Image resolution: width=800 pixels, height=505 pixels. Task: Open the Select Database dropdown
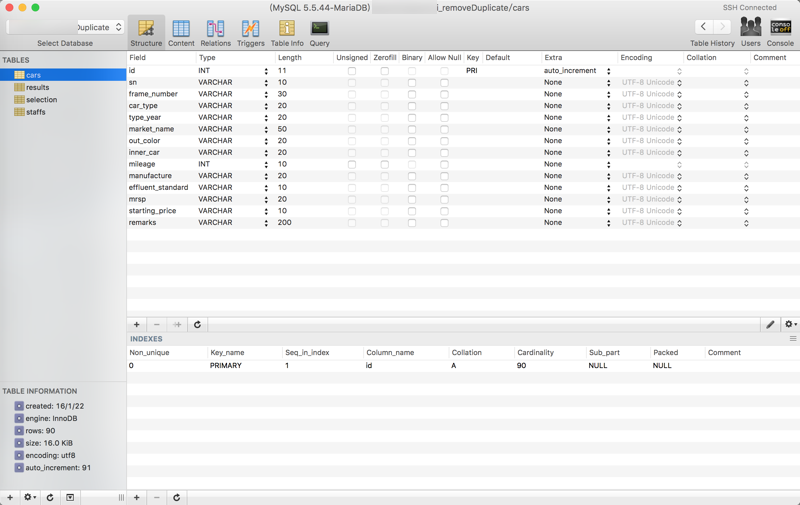click(x=65, y=27)
